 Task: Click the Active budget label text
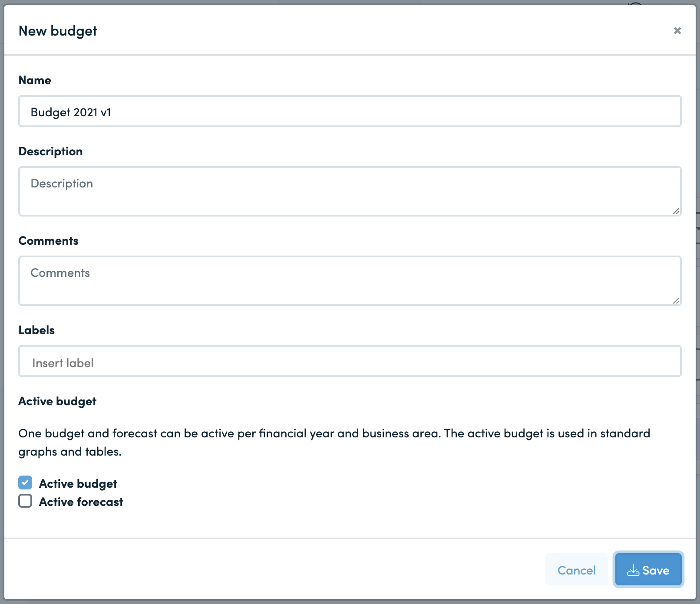(x=78, y=483)
